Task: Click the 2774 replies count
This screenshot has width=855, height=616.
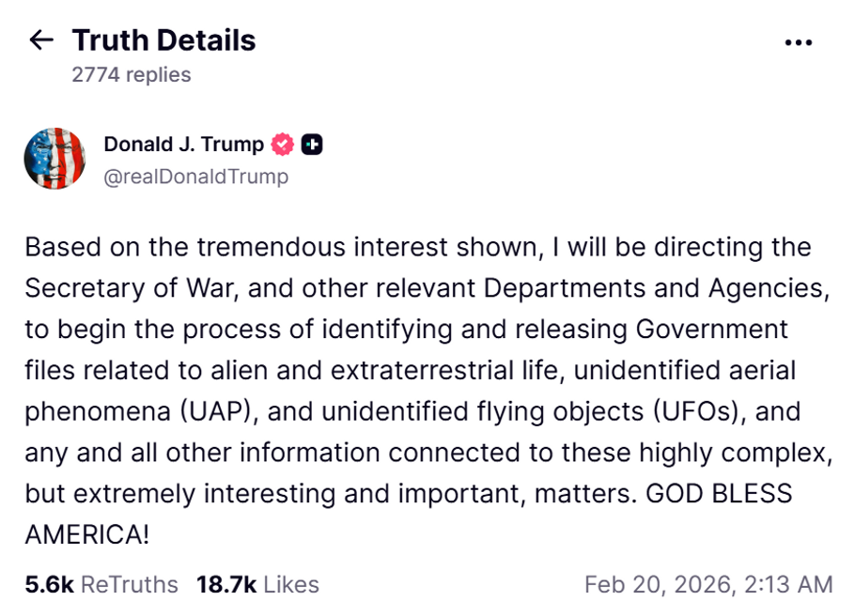Action: [132, 75]
